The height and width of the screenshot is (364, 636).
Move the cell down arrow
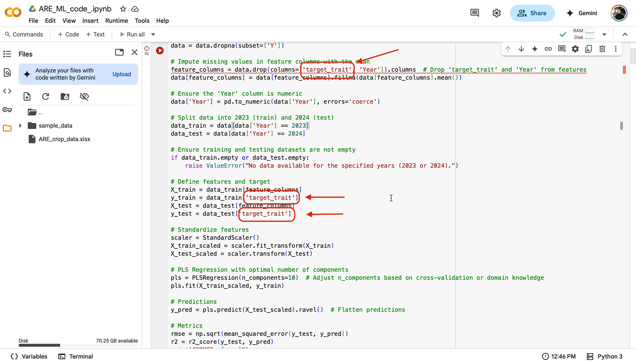[x=521, y=49]
